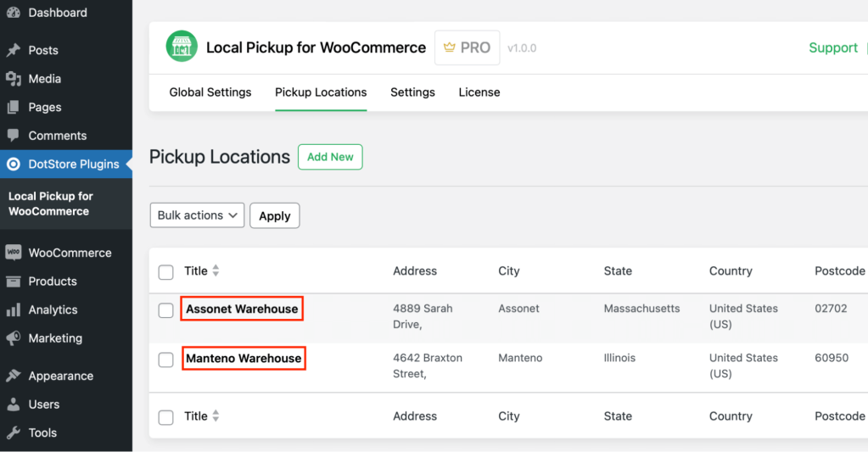Open Media via its sidebar icon
This screenshot has width=868, height=452.
coord(13,79)
